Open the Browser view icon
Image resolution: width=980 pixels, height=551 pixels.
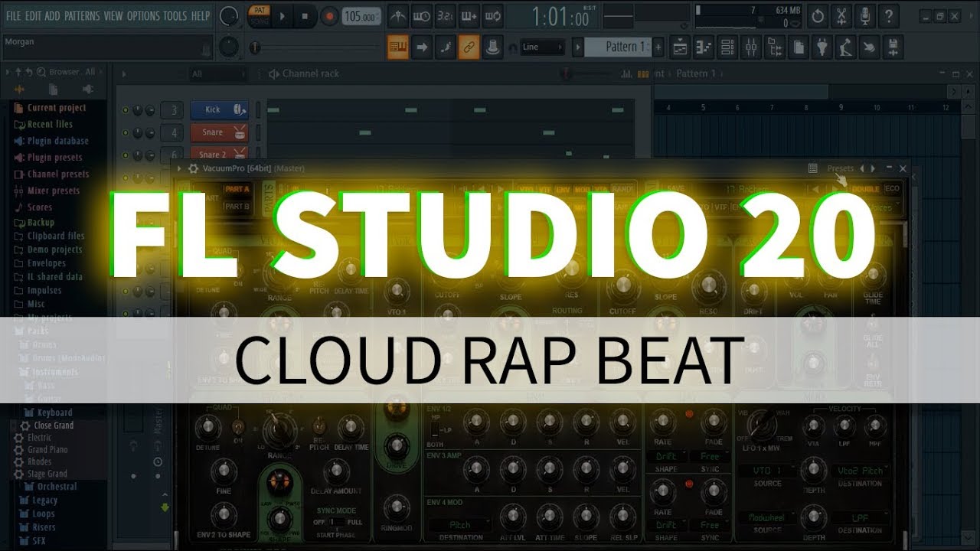click(x=775, y=47)
